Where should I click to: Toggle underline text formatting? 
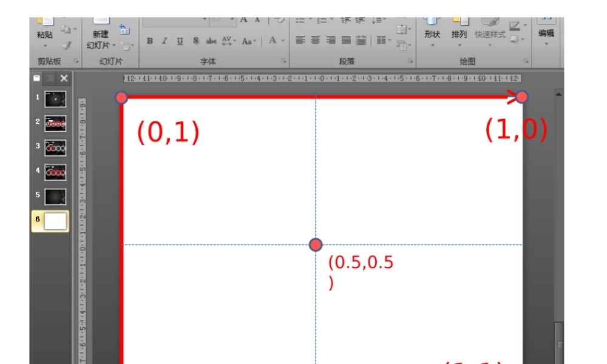180,41
